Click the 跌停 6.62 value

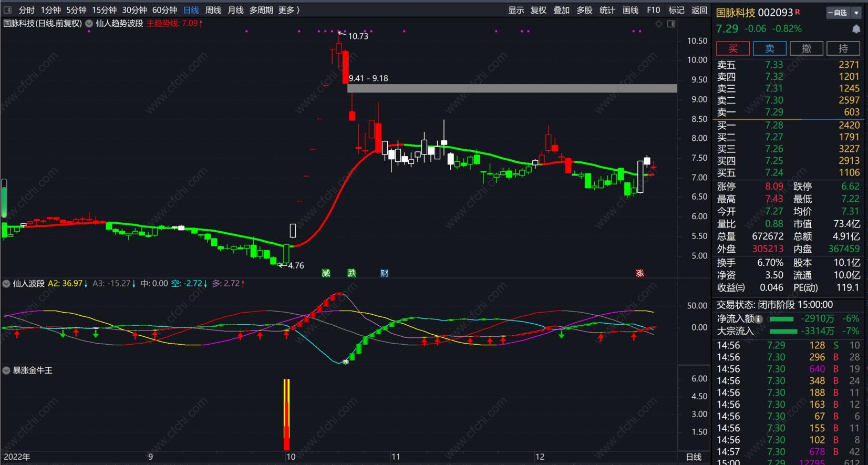pyautogui.click(x=850, y=186)
